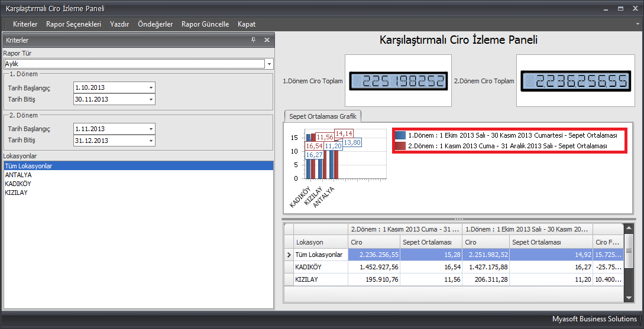Open the Kriterler menu
Screen dimensions: 644x329
click(x=25, y=24)
